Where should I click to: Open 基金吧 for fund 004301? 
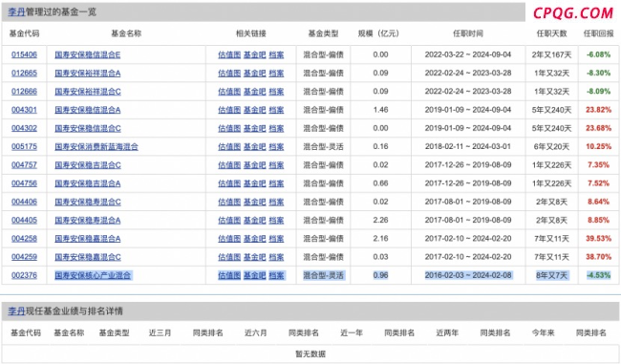(255, 110)
